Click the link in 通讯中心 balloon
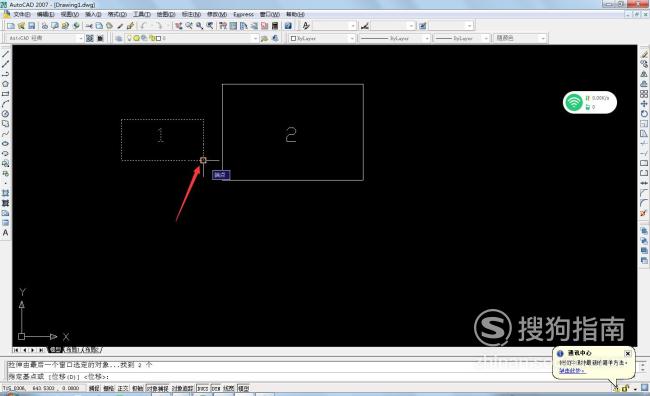This screenshot has height=396, width=650. click(x=572, y=371)
